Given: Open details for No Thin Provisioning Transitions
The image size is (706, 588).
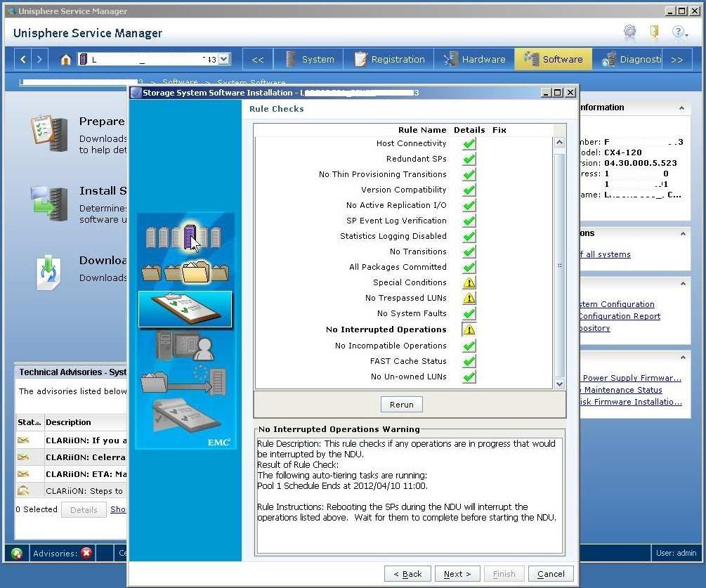Looking at the screenshot, I should [469, 174].
